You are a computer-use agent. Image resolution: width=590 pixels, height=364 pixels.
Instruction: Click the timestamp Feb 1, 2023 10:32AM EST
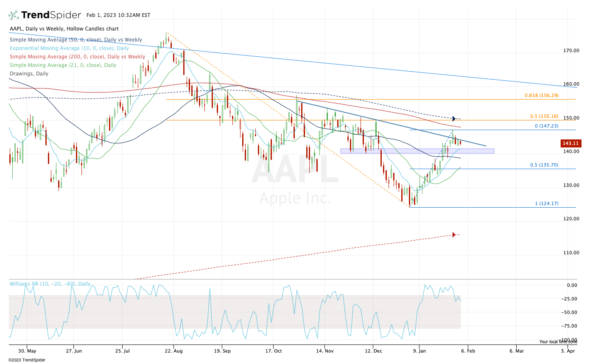118,15
